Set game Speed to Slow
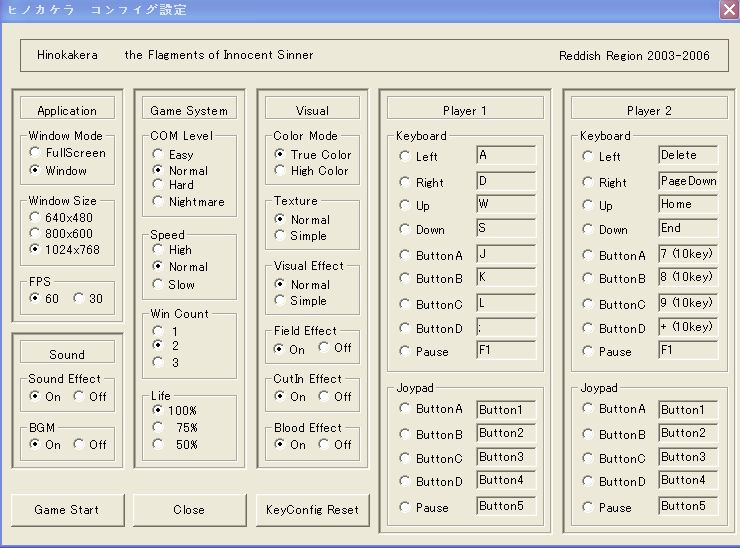The height and width of the screenshot is (548, 740). pyautogui.click(x=158, y=284)
